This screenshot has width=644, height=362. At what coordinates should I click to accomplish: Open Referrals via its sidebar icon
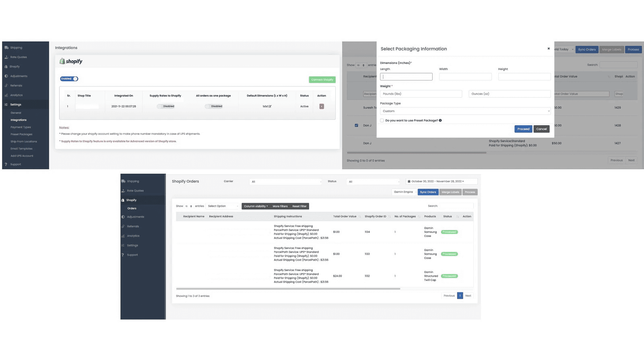6,85
